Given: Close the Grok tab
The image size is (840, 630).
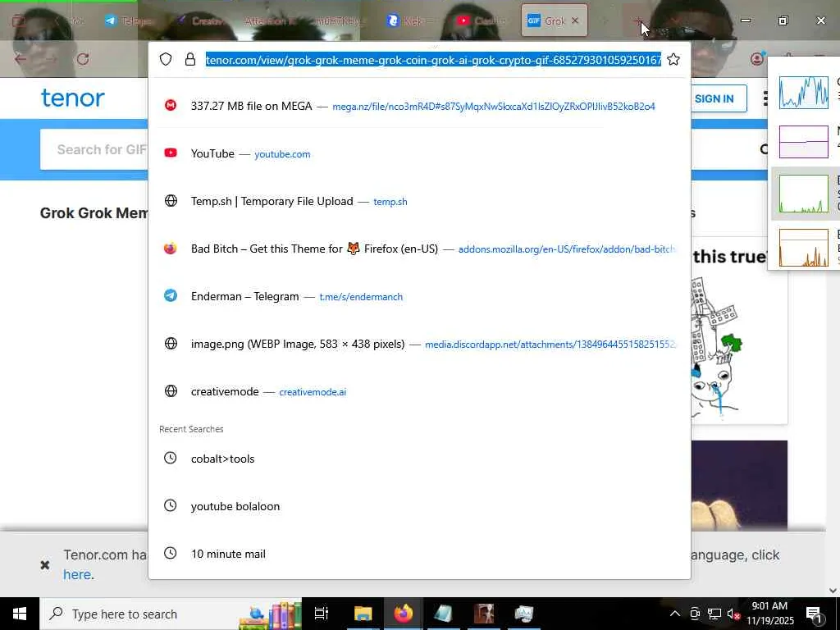Looking at the screenshot, I should click(x=575, y=21).
